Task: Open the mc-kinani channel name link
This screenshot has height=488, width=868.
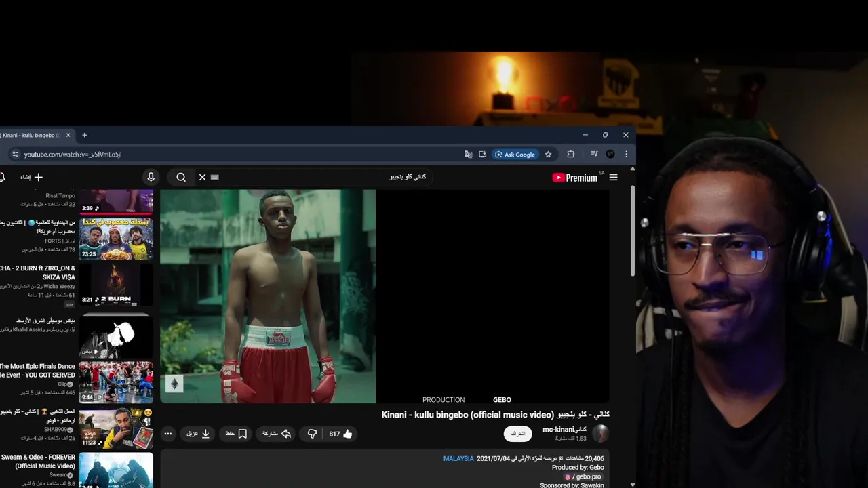Action: pyautogui.click(x=564, y=430)
